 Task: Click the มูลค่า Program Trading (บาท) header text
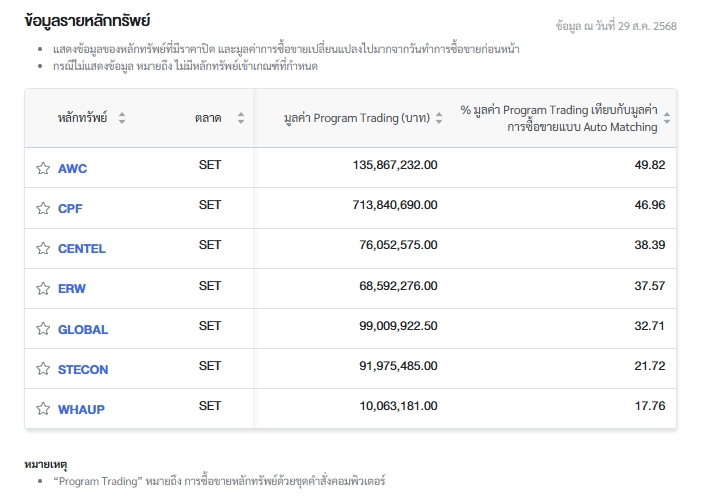[x=357, y=118]
